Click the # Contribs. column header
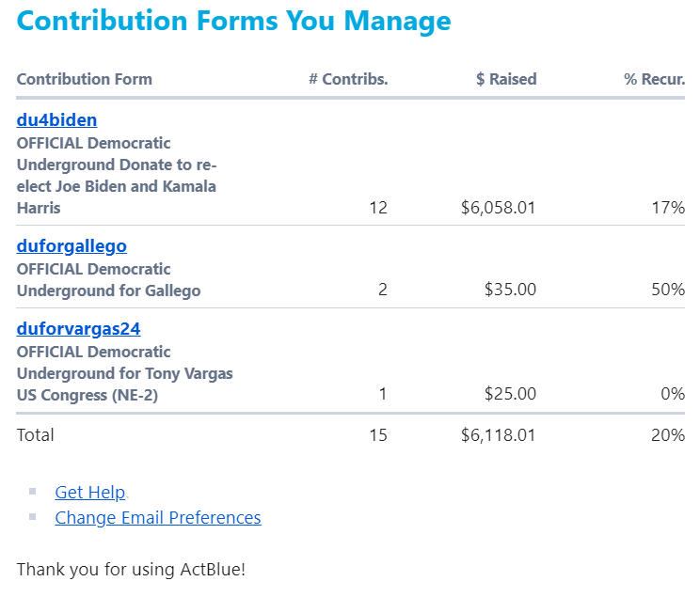 point(348,80)
